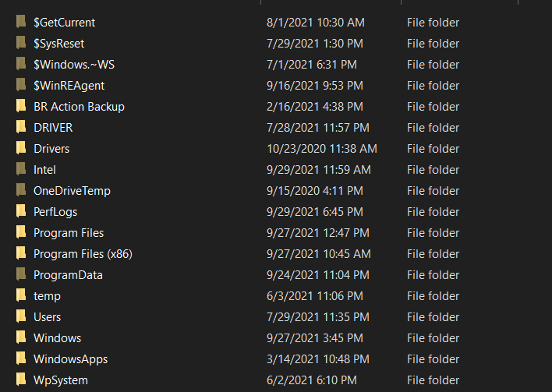552x392 pixels.
Task: Select the Drivers folder name
Action: [51, 149]
